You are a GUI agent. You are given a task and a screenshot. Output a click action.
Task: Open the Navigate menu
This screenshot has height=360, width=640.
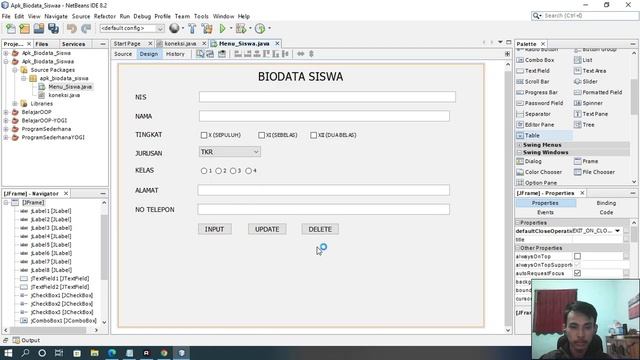56,16
